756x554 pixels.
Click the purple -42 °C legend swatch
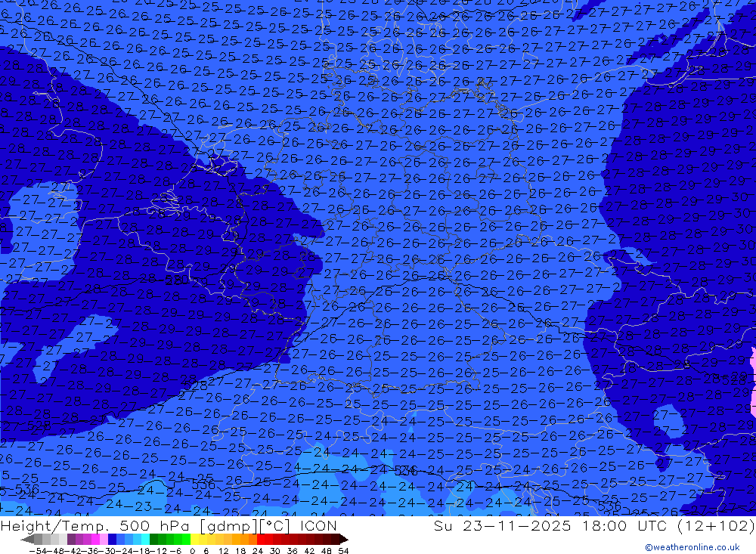coord(71,540)
